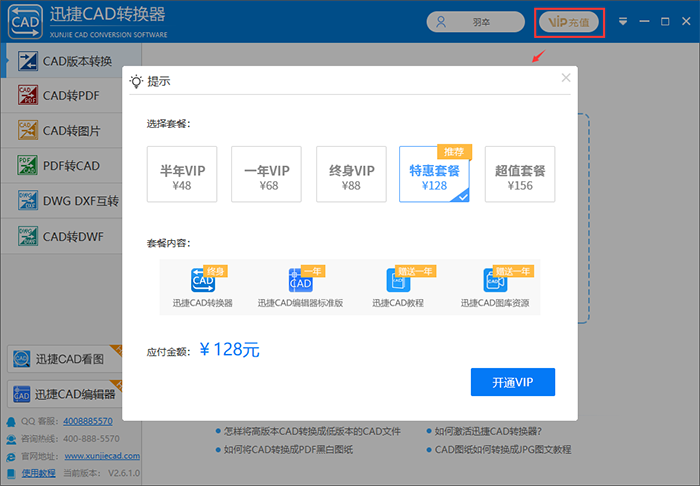The width and height of the screenshot is (700, 486).
Task: Switch to PDF转CAD function
Action: click(62, 166)
